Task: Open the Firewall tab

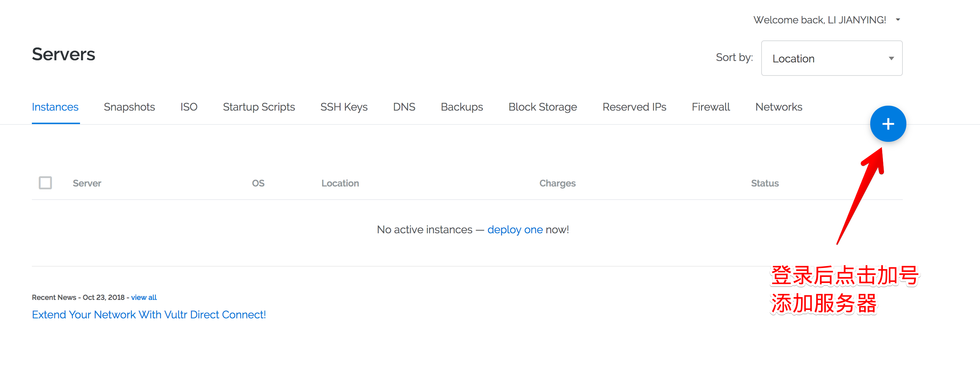Action: pos(710,107)
